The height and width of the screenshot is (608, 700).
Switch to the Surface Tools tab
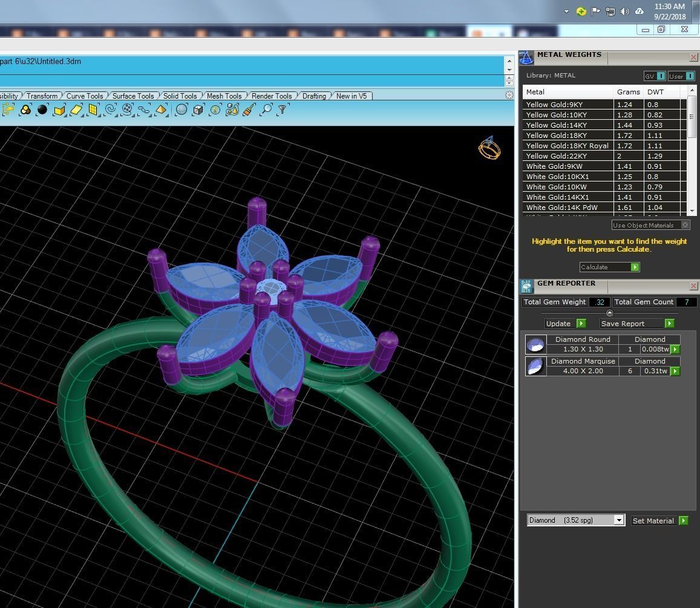(133, 96)
